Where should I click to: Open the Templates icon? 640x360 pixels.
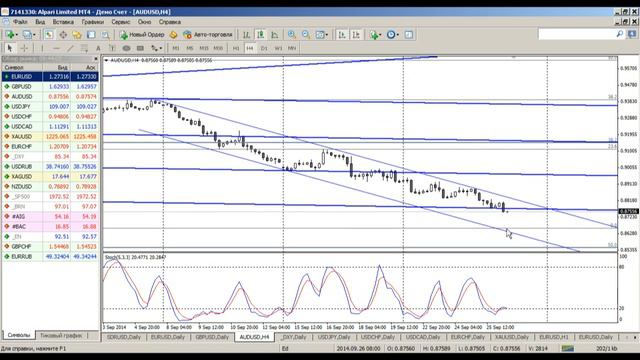[409, 35]
